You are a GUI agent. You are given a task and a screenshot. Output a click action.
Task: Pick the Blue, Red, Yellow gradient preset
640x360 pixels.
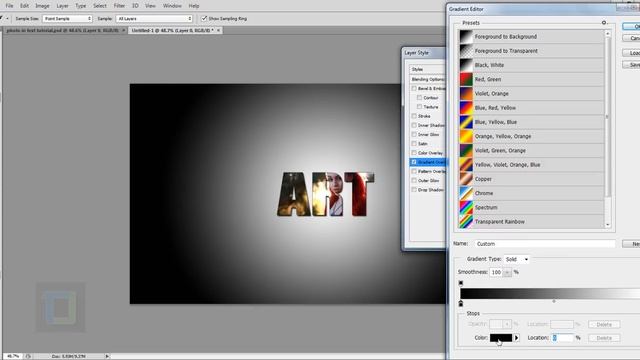tap(531, 108)
